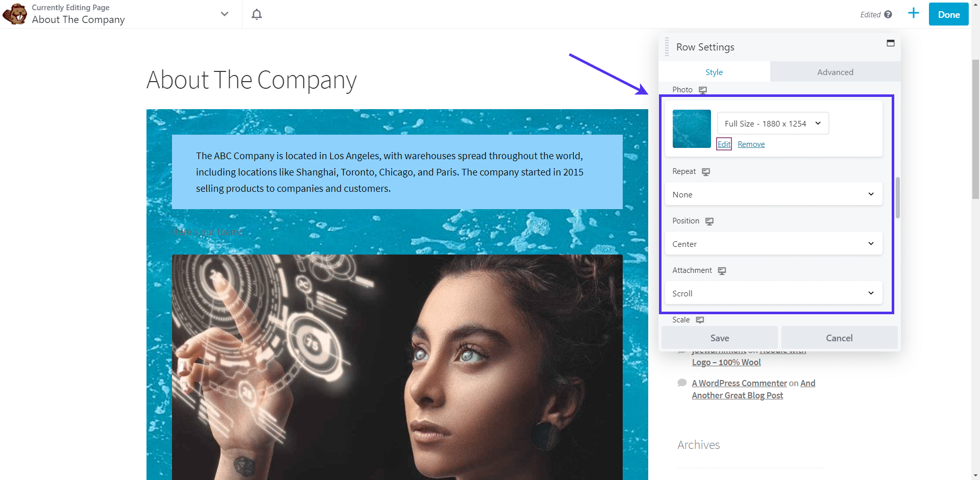Screen dimensions: 980x480
Task: Click the pin window icon on Row Settings
Action: pyautogui.click(x=891, y=43)
